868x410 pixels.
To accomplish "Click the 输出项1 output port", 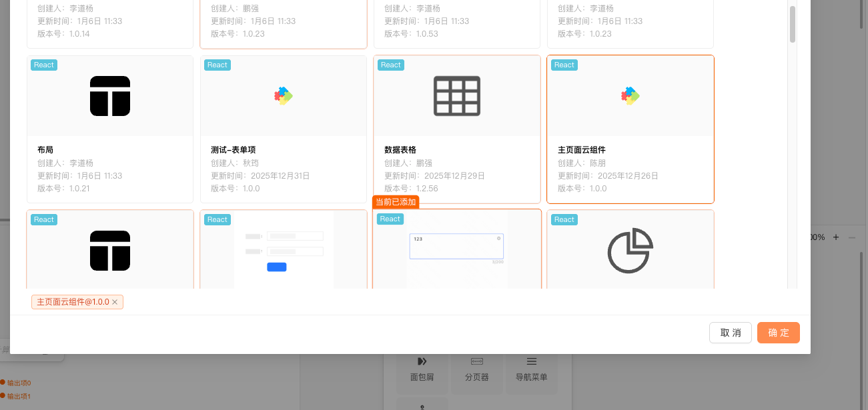I will click(3, 396).
